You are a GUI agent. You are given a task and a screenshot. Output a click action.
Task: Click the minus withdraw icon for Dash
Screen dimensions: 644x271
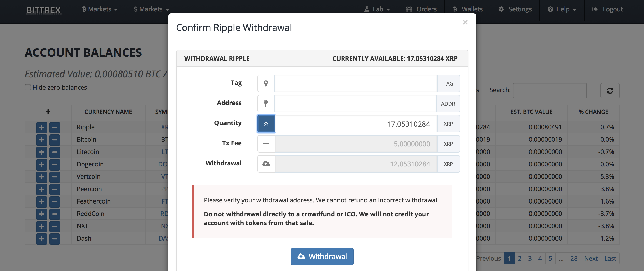(55, 239)
